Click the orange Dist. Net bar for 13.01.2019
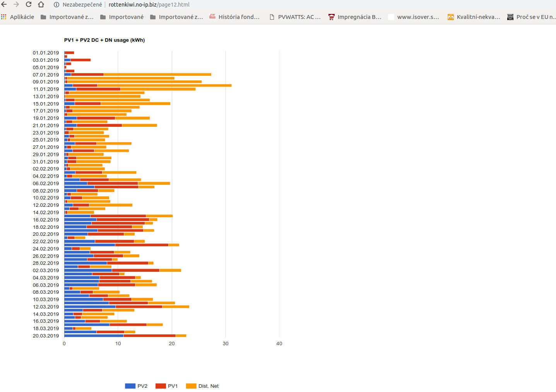 pyautogui.click(x=103, y=96)
